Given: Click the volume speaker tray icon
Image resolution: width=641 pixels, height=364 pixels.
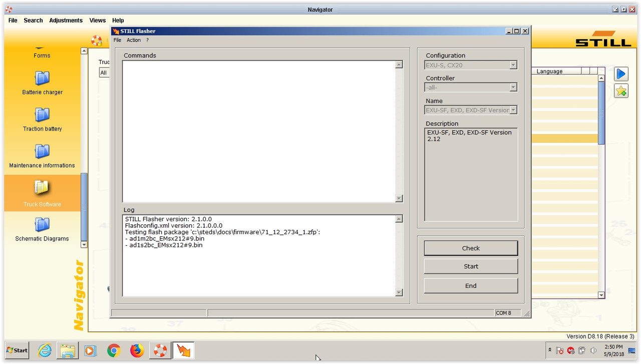Looking at the screenshot, I should [x=593, y=350].
